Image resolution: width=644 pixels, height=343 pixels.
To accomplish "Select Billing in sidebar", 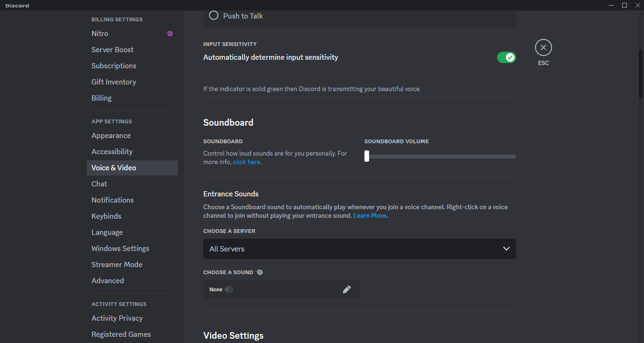I will (x=132, y=98).
